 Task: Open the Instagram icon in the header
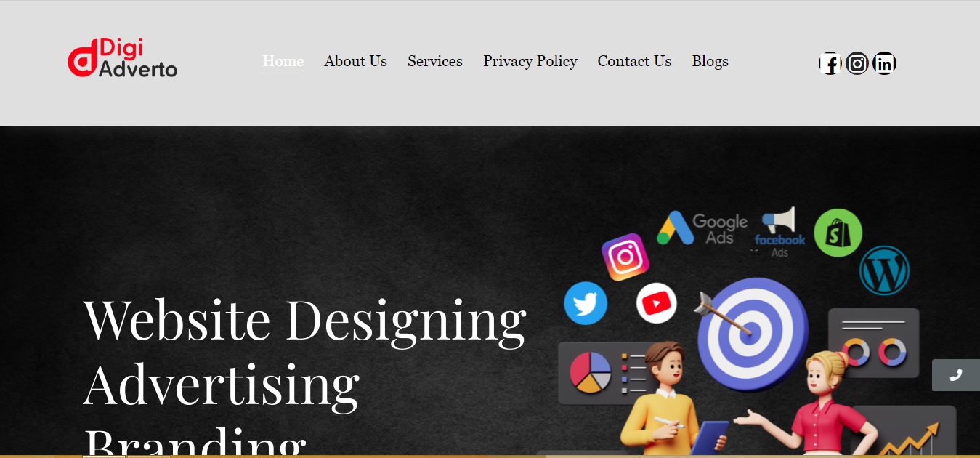857,64
